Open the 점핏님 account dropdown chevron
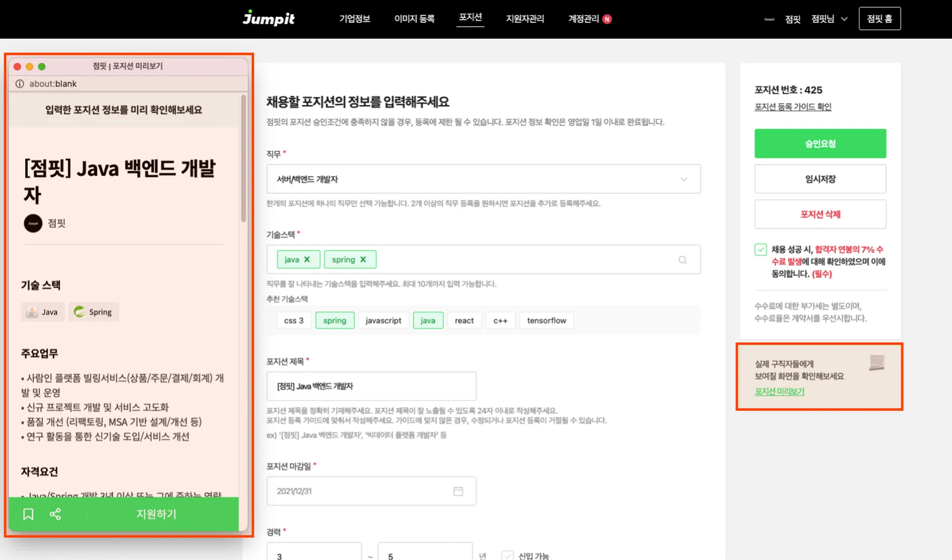Image resolution: width=952 pixels, height=560 pixels. [844, 19]
